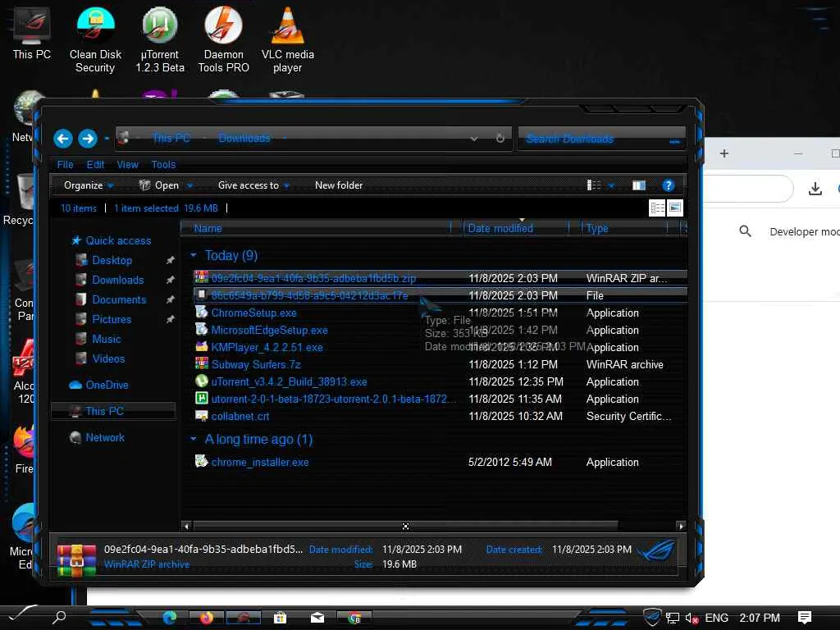
Task: Launch Daemon Tools PRO desktop icon
Action: point(223,40)
